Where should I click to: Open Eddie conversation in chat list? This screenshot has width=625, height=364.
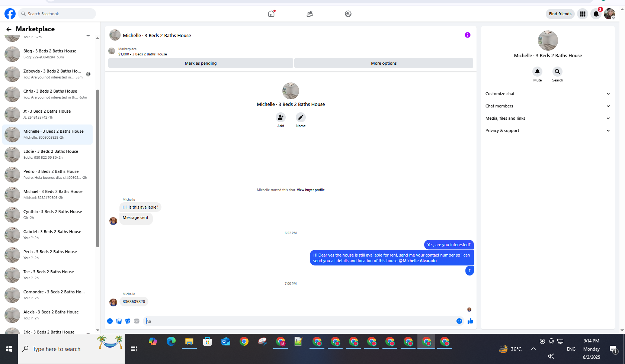(48, 155)
